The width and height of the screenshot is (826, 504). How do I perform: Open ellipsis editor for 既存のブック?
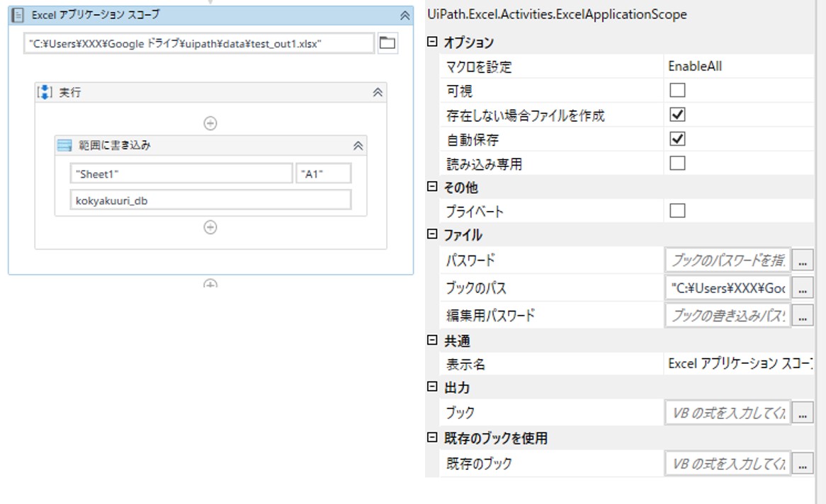click(802, 464)
